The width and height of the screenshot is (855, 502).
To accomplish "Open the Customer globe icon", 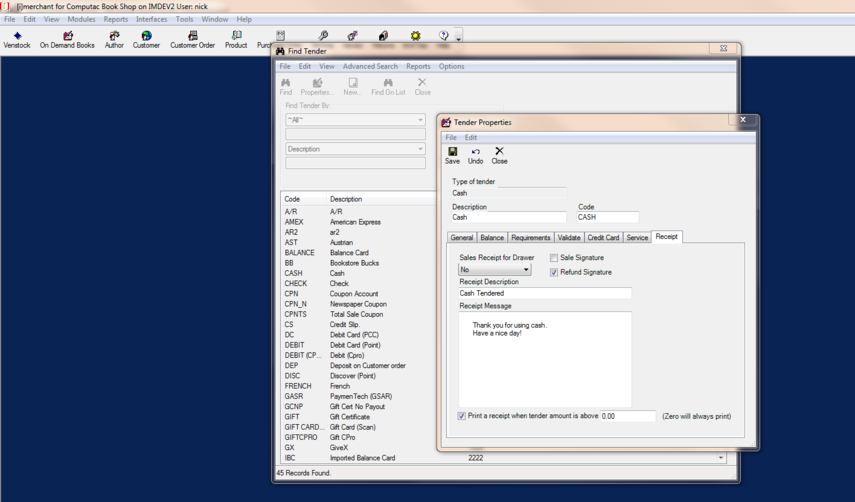I will pyautogui.click(x=146, y=40).
